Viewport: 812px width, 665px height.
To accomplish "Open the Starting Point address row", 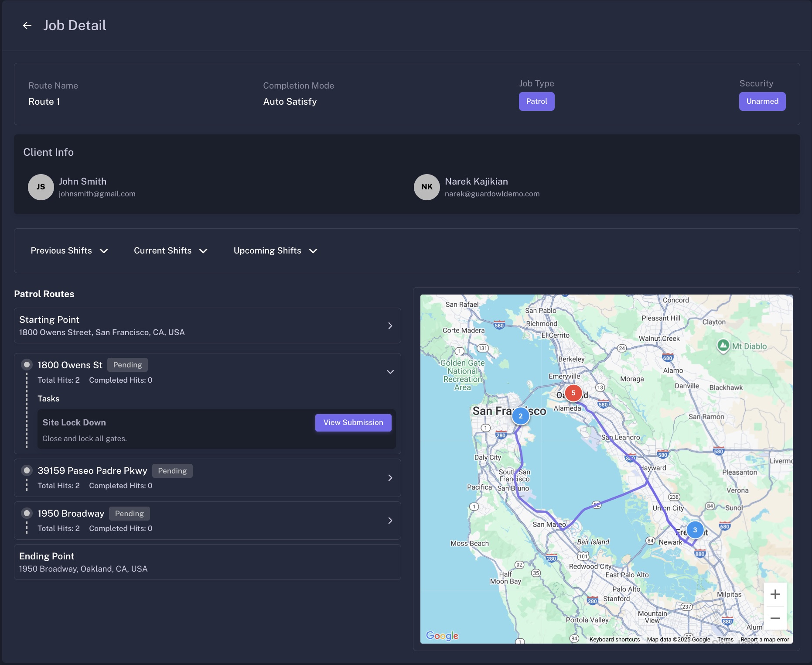I will [x=207, y=326].
